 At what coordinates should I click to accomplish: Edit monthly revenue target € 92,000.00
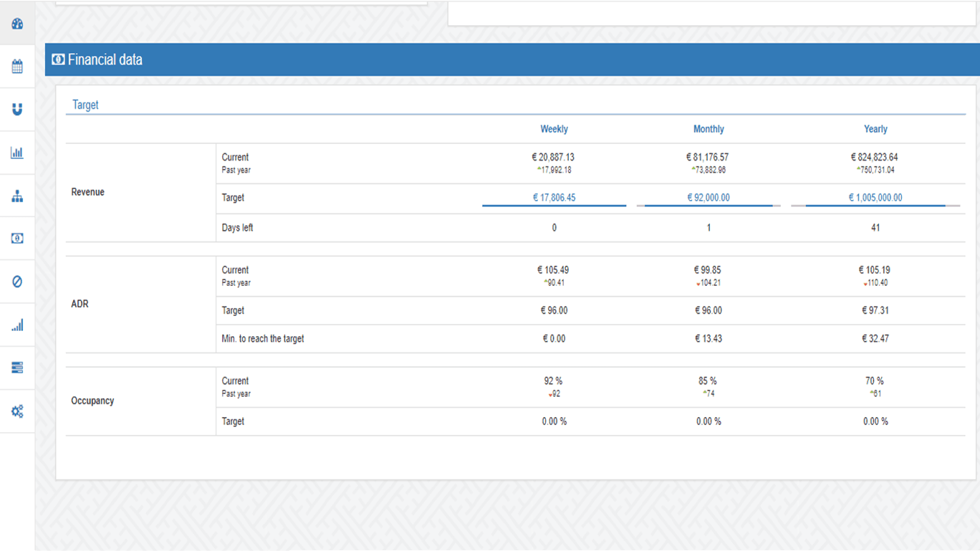708,197
